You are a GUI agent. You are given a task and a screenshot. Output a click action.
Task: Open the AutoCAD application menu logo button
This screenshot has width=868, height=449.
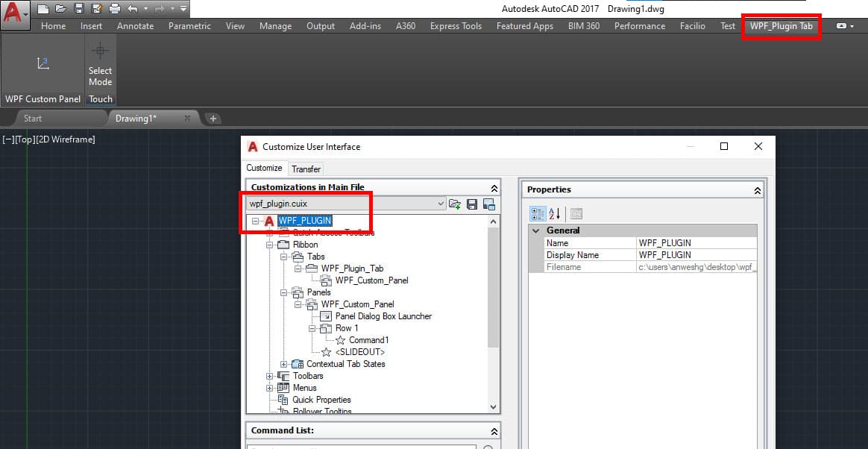click(15, 13)
